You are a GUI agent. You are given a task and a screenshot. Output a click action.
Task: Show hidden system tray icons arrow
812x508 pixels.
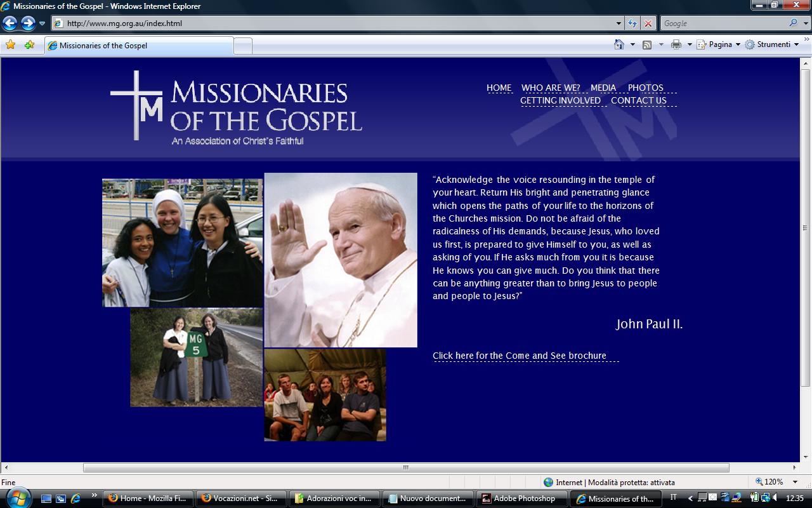(x=691, y=498)
